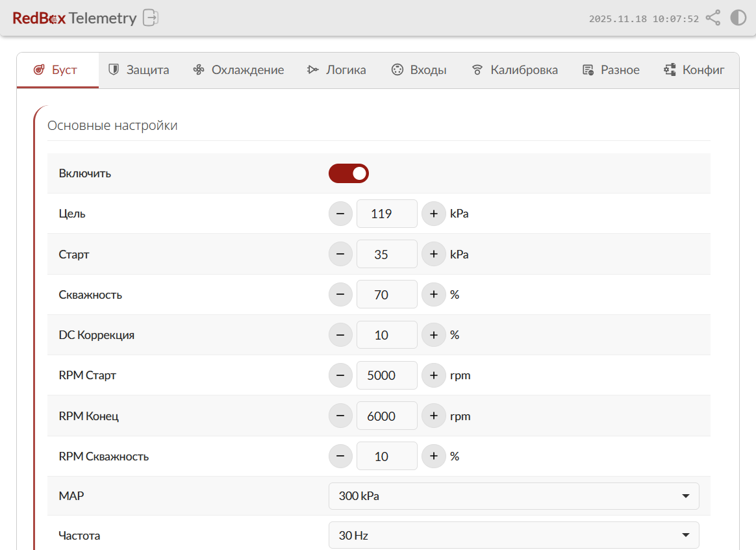Click the clipboard icon on the Разное tab
Image resolution: width=756 pixels, height=550 pixels.
588,69
